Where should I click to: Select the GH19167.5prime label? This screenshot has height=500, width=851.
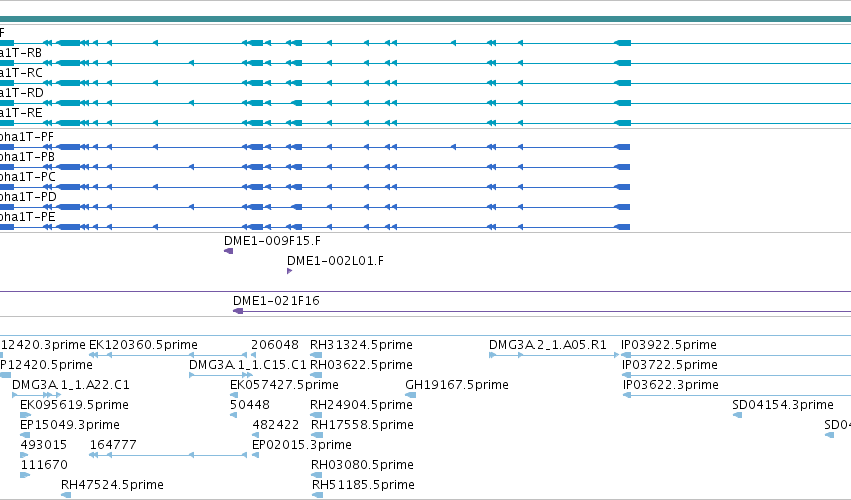[457, 385]
